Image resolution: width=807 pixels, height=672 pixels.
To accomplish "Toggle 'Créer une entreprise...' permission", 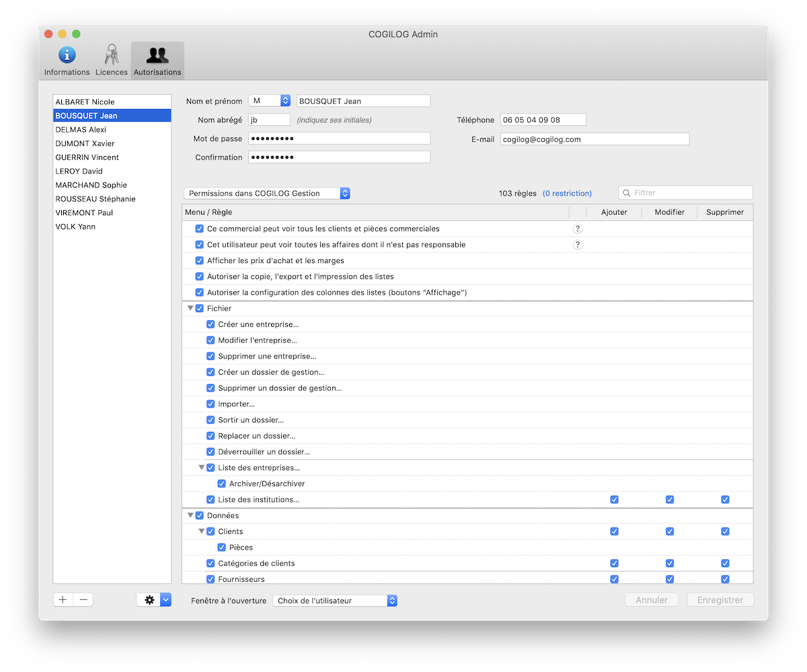I will [x=210, y=324].
